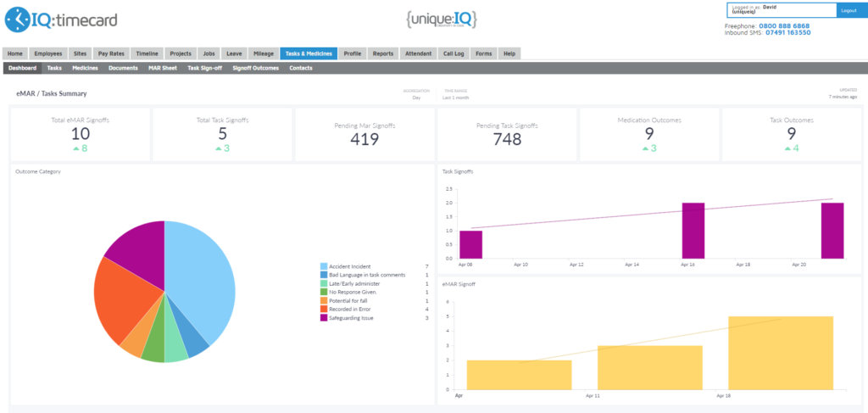The image size is (868, 413).
Task: Open the Sites tab
Action: coord(80,53)
